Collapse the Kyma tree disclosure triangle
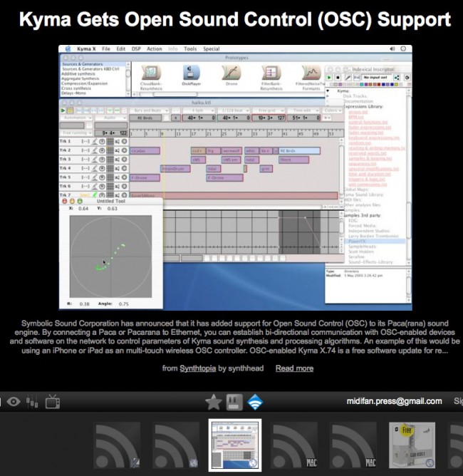The image size is (463, 476). click(328, 90)
